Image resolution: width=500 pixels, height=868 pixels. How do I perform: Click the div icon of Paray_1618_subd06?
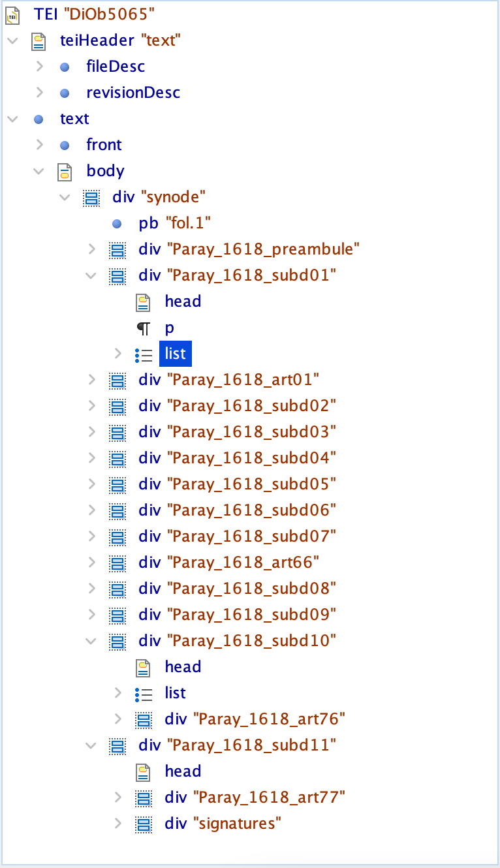pyautogui.click(x=117, y=510)
